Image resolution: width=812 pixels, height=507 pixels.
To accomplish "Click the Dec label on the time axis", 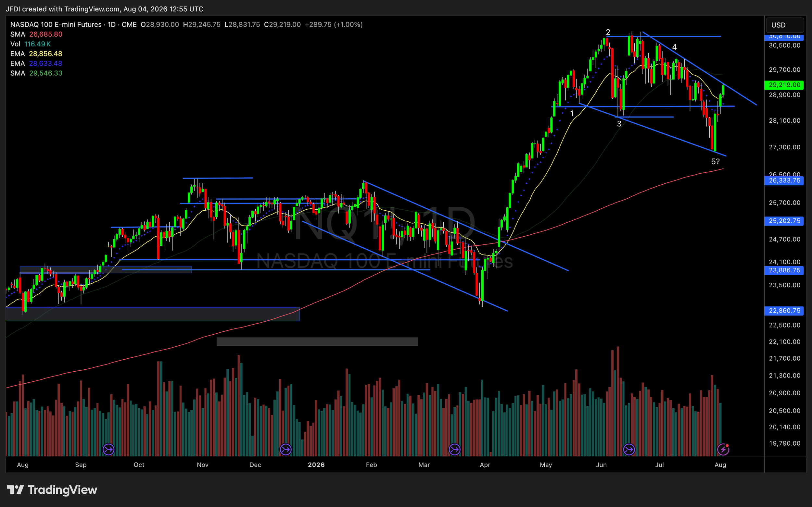I will click(x=255, y=465).
